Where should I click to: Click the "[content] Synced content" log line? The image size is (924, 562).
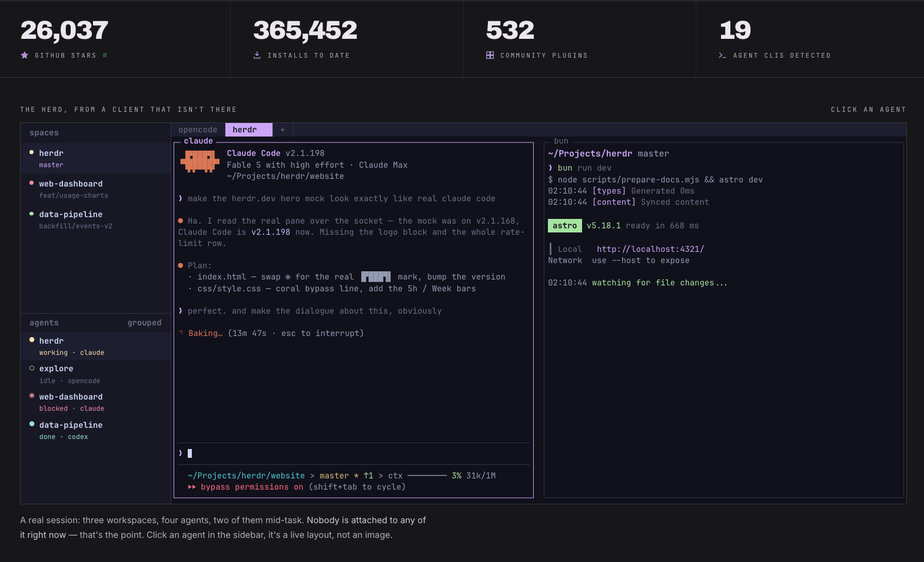(650, 202)
